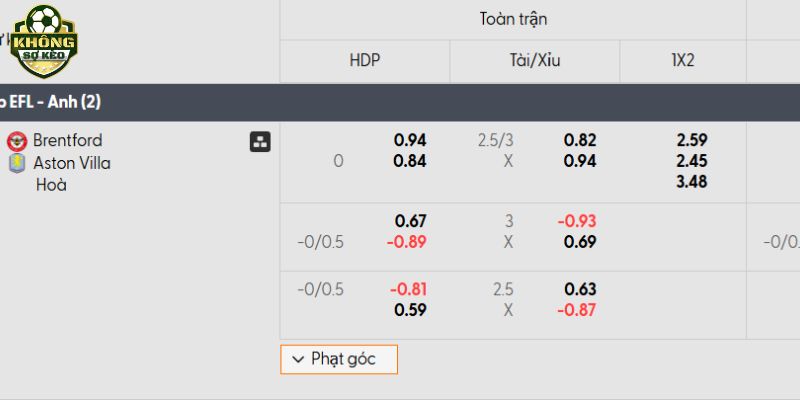800x400 pixels.
Task: Select under 2.5 odds -0.87
Action: pos(577,310)
